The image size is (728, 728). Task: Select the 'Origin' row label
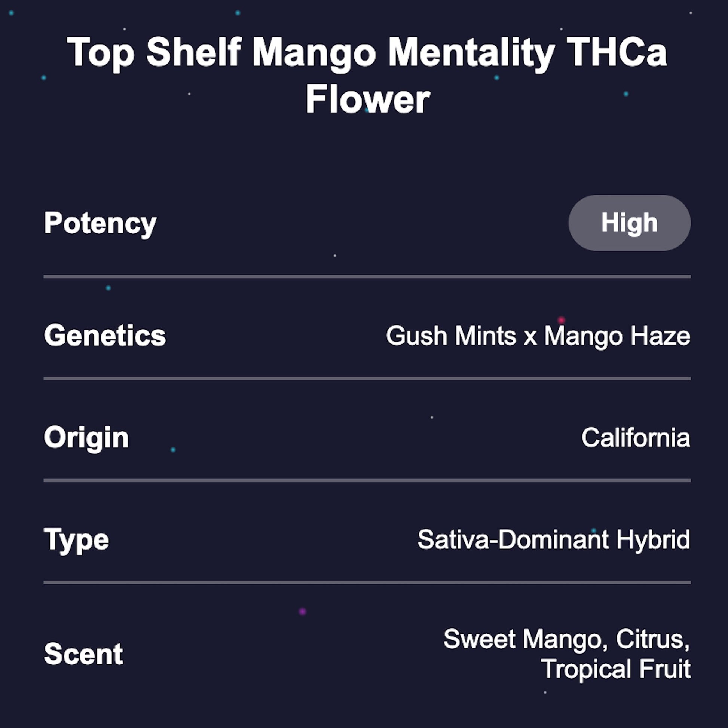pyautogui.click(x=86, y=437)
